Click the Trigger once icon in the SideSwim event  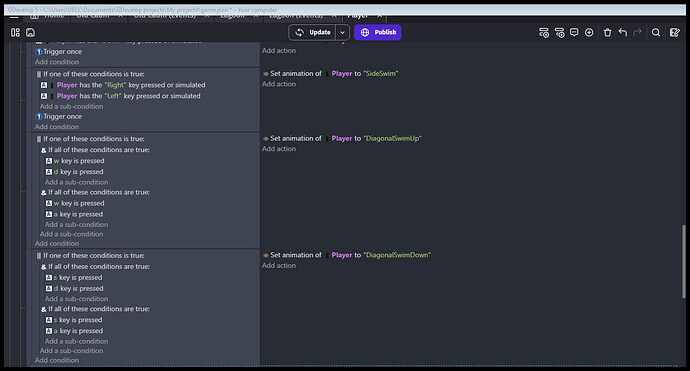(39, 117)
